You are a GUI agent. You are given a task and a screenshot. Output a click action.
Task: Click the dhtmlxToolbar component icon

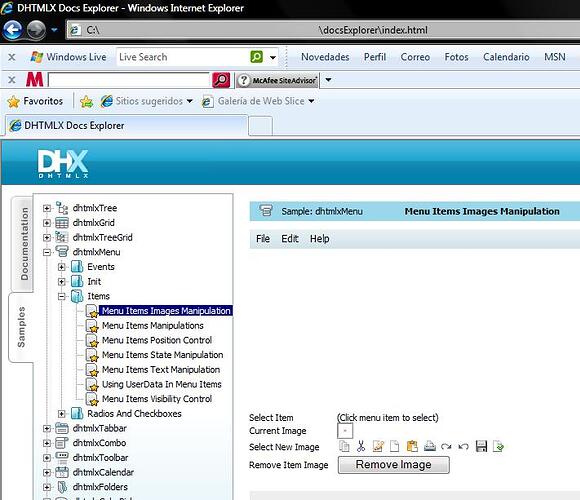pyautogui.click(x=62, y=457)
